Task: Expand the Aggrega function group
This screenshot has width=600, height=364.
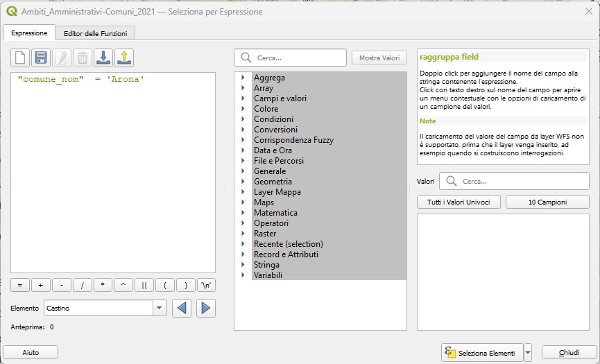Action: click(x=243, y=78)
